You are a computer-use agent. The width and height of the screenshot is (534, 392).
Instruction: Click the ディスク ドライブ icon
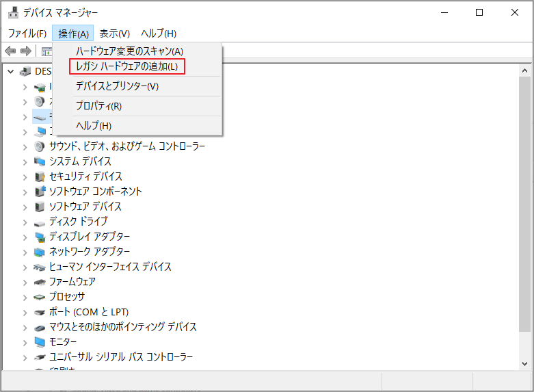(x=40, y=222)
